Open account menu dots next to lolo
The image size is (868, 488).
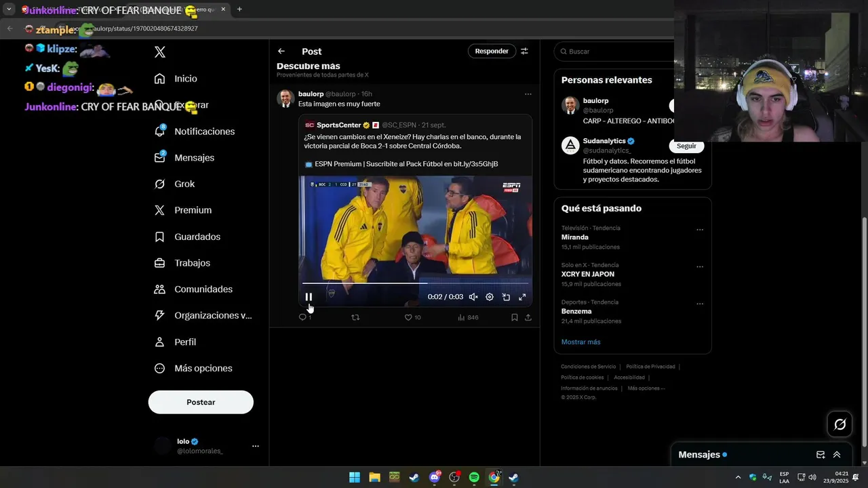click(x=256, y=446)
